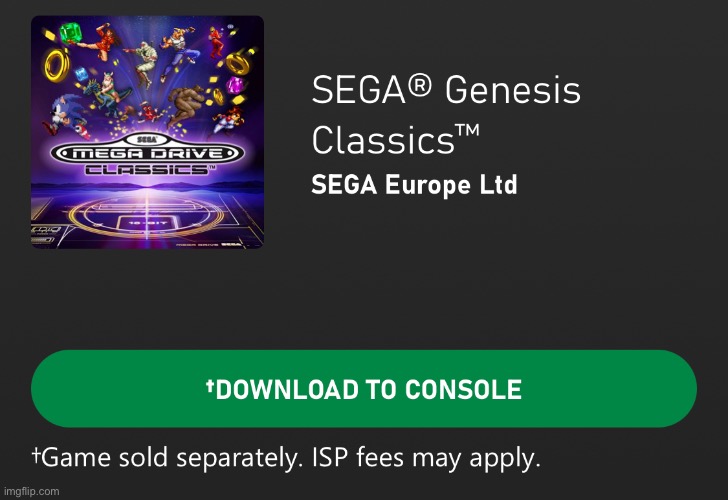Click the Download to Console button
The height and width of the screenshot is (500, 728).
point(364,389)
